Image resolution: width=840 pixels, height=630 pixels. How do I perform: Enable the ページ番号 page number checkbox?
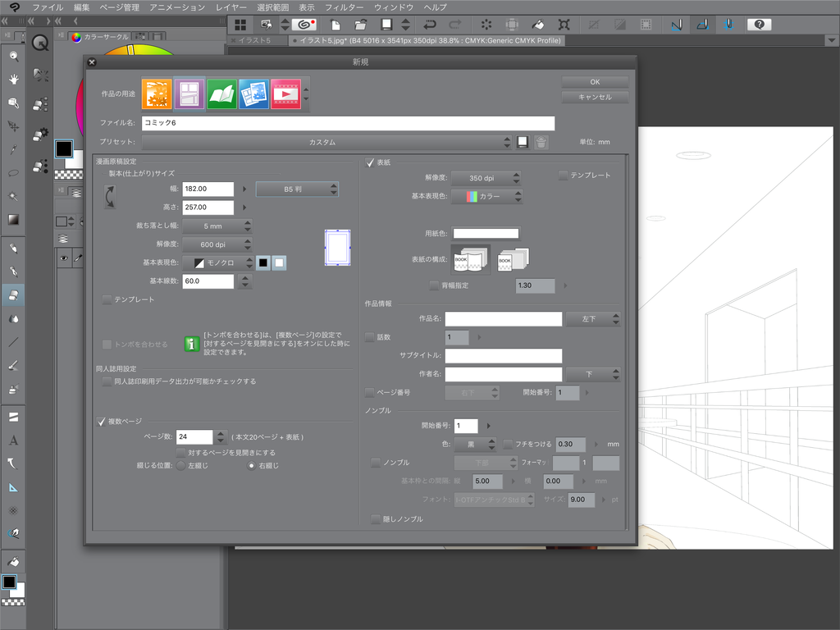tap(370, 393)
